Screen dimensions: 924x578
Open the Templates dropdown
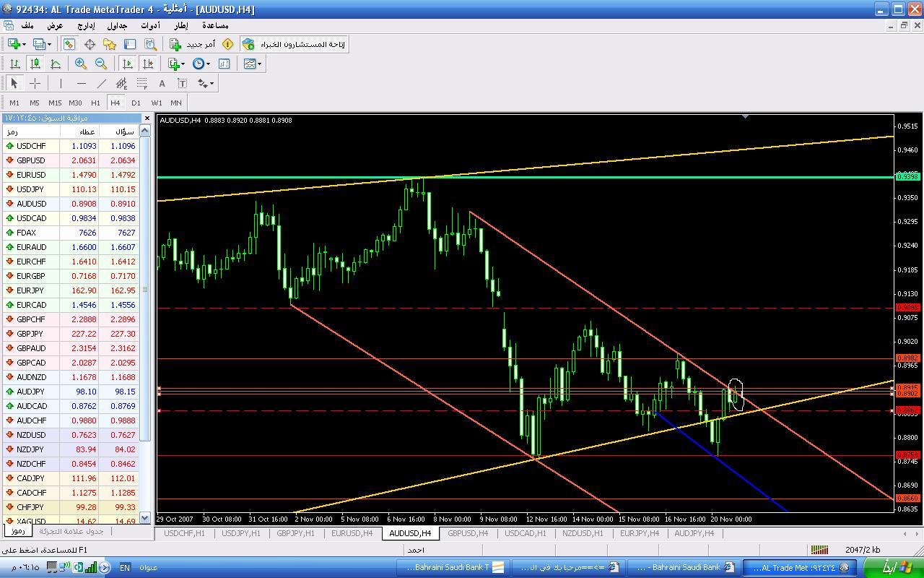point(253,64)
